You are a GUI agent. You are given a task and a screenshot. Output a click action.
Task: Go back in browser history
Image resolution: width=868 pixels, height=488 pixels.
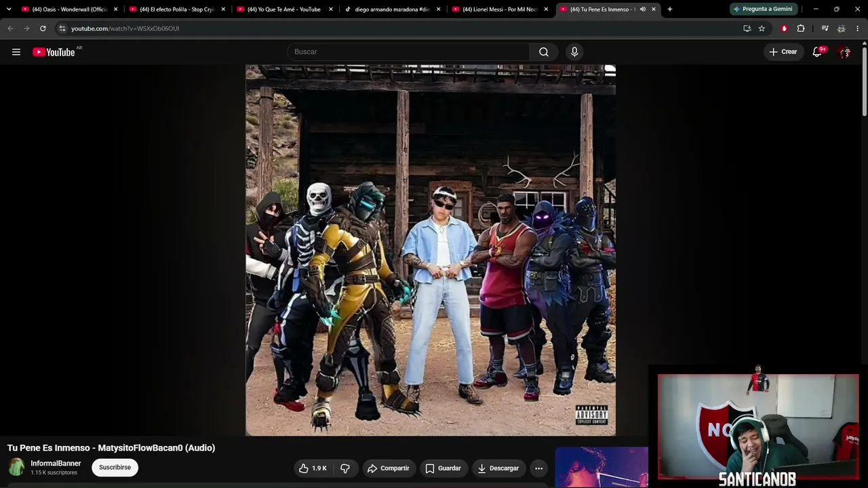click(10, 28)
